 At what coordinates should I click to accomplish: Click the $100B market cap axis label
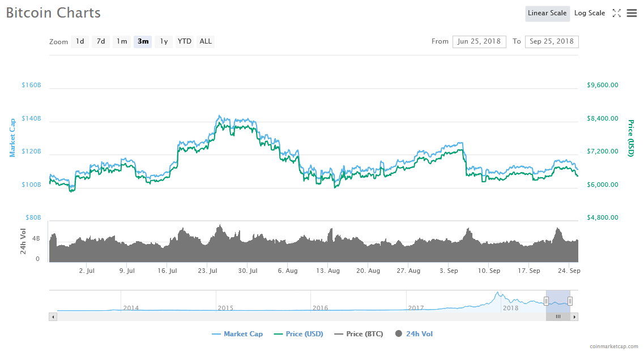tap(31, 185)
